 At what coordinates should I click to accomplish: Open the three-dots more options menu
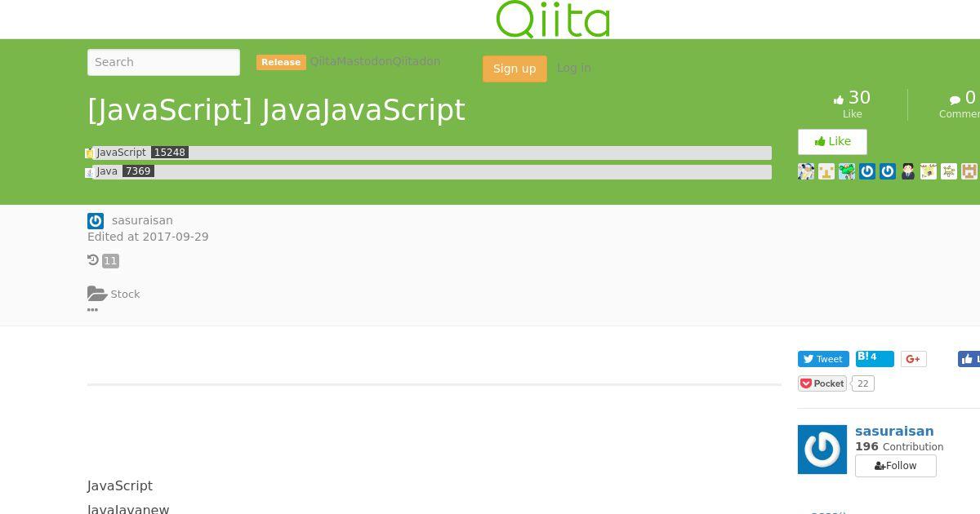[92, 310]
